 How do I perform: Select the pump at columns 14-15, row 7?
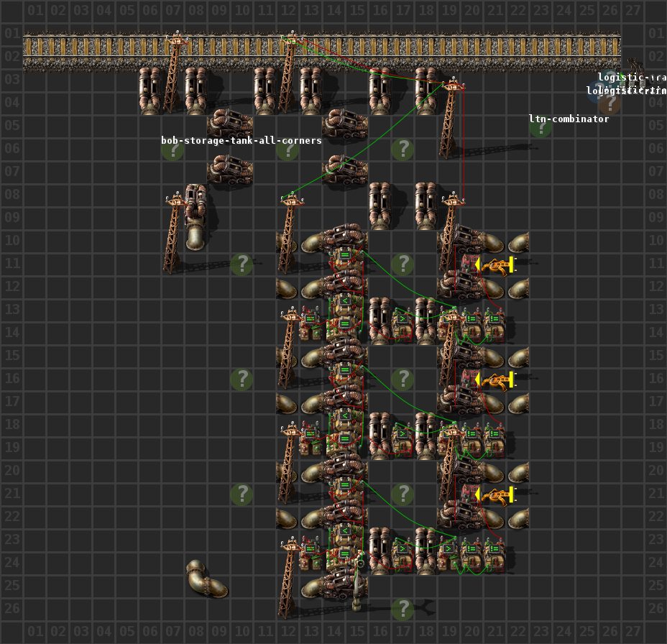[345, 169]
